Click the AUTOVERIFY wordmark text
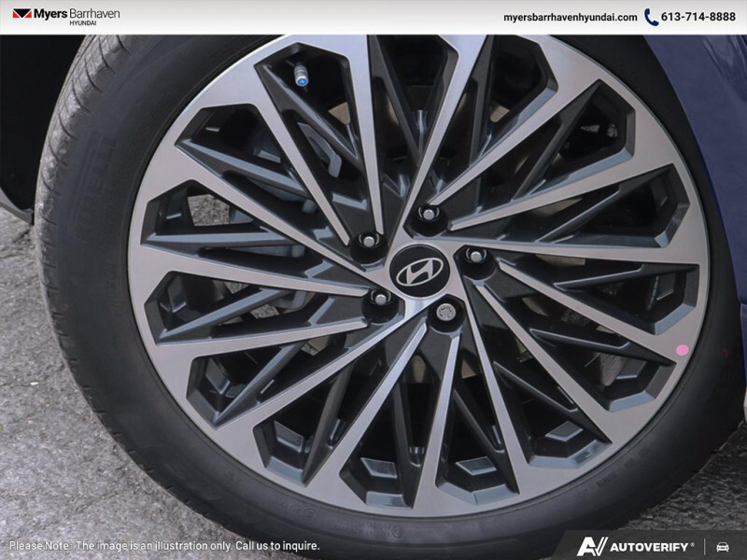The width and height of the screenshot is (747, 560). [652, 546]
